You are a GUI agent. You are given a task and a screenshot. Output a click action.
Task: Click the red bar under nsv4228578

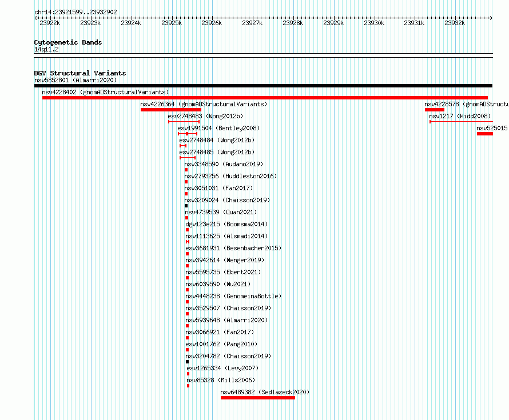[x=434, y=110]
